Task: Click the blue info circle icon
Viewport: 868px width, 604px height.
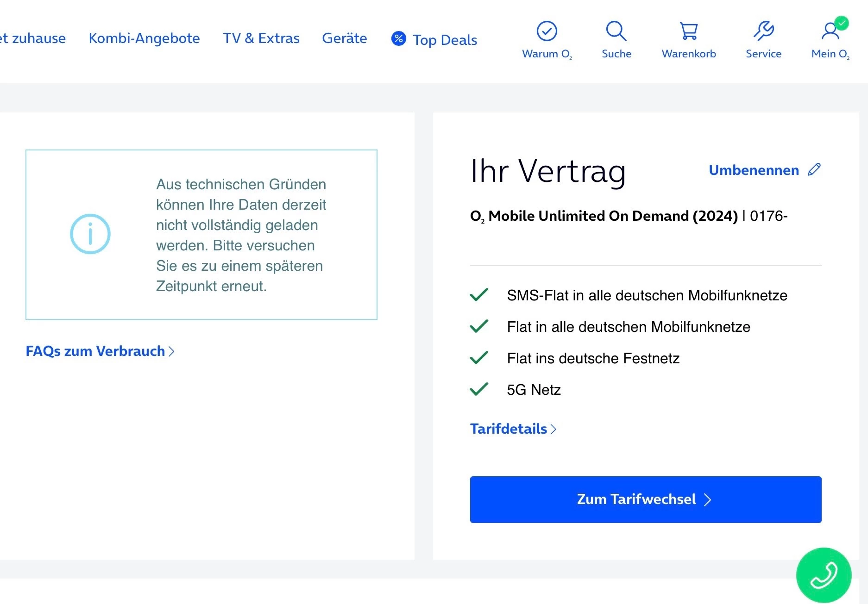Action: click(90, 234)
